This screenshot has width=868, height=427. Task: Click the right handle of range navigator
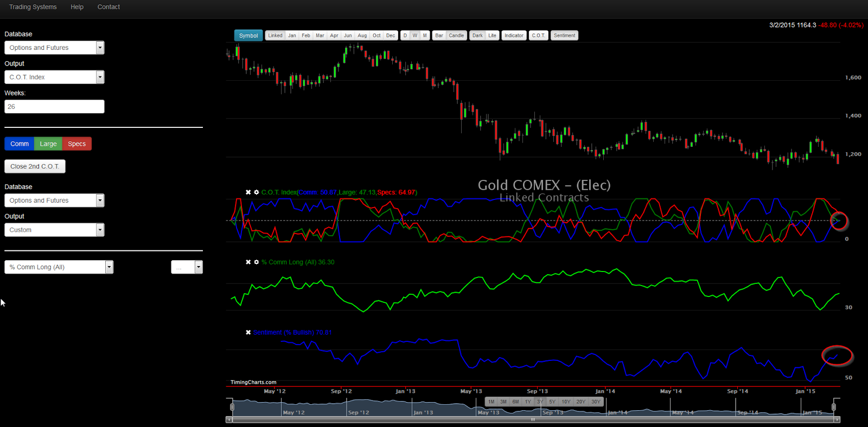[834, 407]
